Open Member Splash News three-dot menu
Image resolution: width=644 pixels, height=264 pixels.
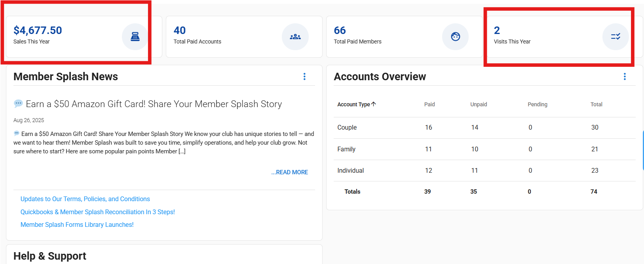point(304,77)
